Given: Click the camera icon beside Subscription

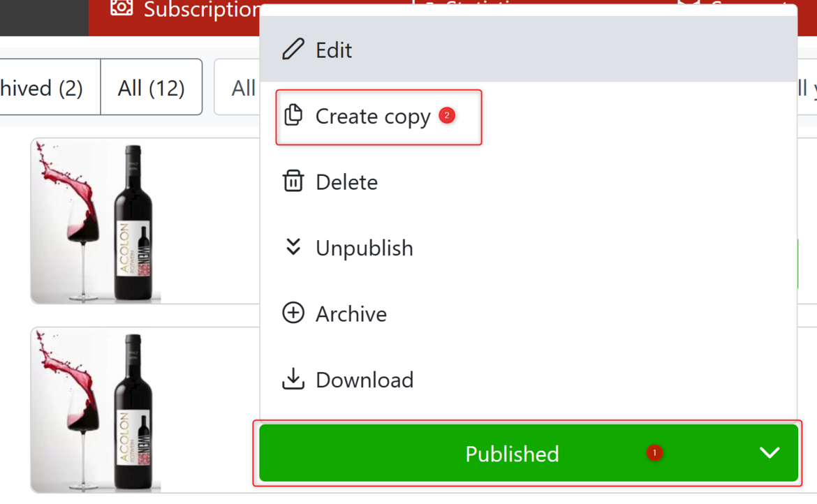Looking at the screenshot, I should (x=122, y=8).
